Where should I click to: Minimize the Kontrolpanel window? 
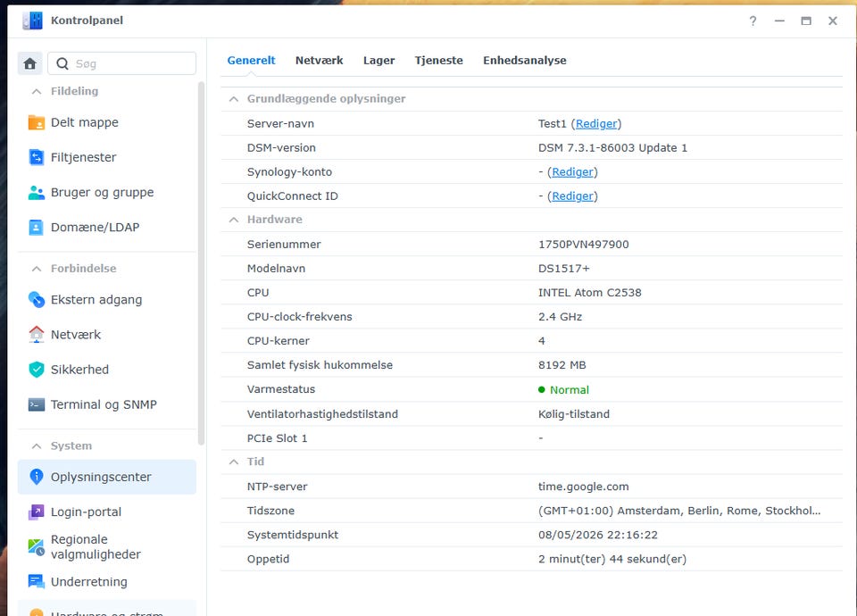point(779,21)
